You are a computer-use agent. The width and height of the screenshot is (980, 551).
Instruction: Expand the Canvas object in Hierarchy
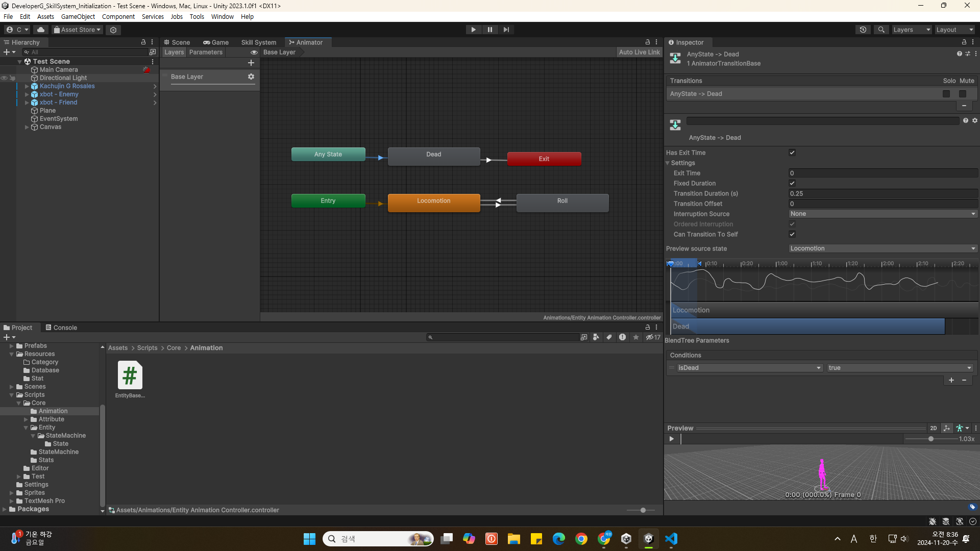27,127
